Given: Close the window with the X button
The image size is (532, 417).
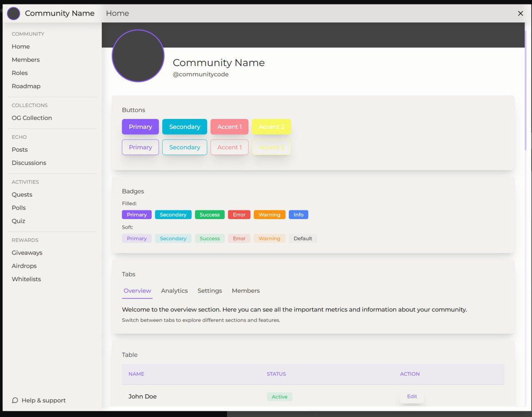Looking at the screenshot, I should click(520, 13).
